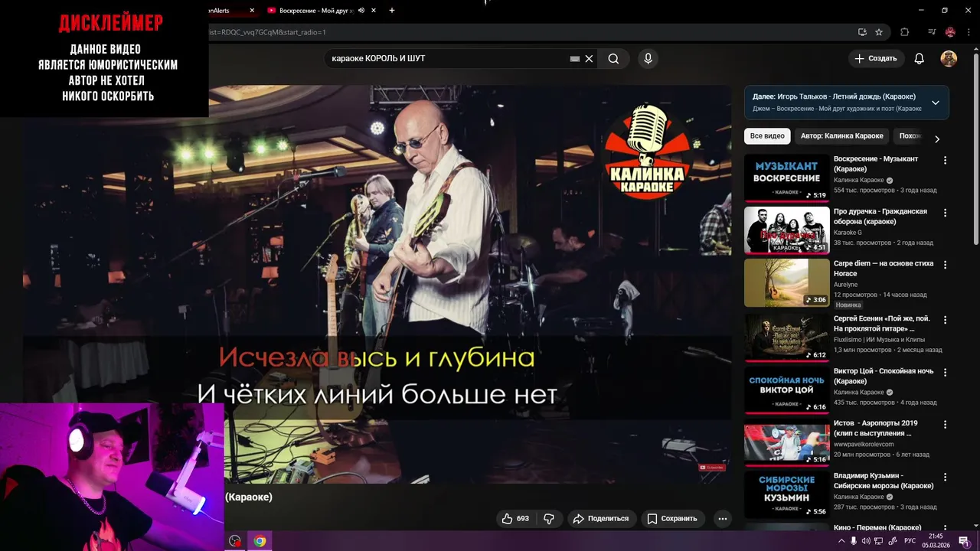Open Музыкант Воскресение thumbnail
The width and height of the screenshot is (980, 551).
click(x=787, y=178)
